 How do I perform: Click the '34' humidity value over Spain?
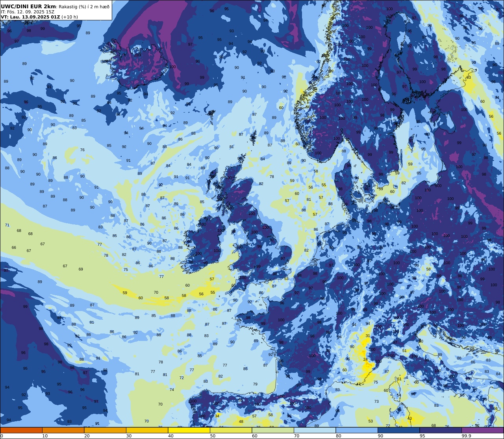pyautogui.click(x=217, y=416)
